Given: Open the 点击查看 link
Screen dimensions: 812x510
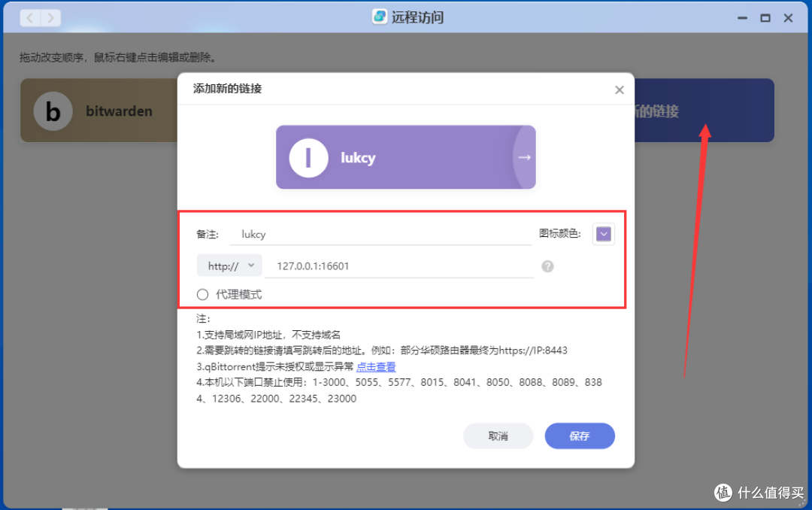Looking at the screenshot, I should coord(376,366).
